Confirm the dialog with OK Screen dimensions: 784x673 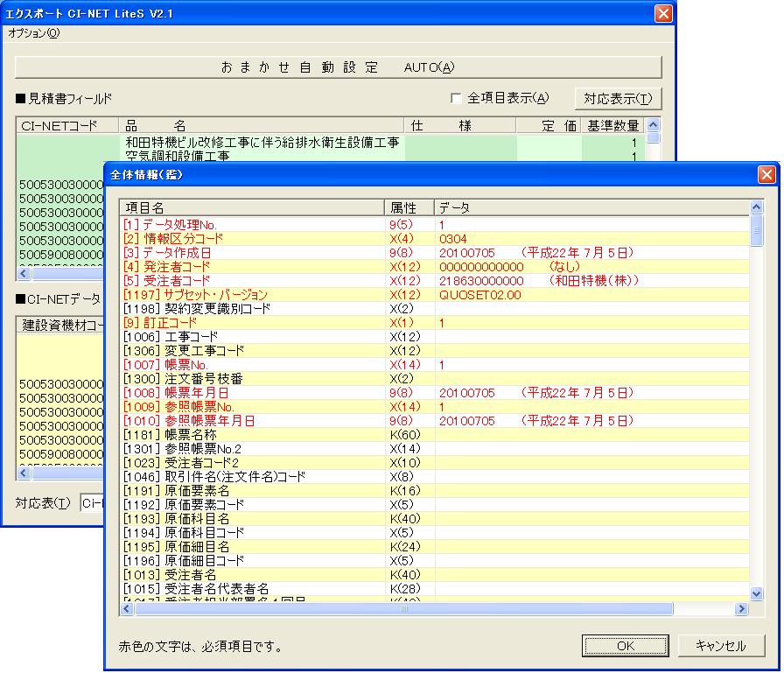pos(625,646)
